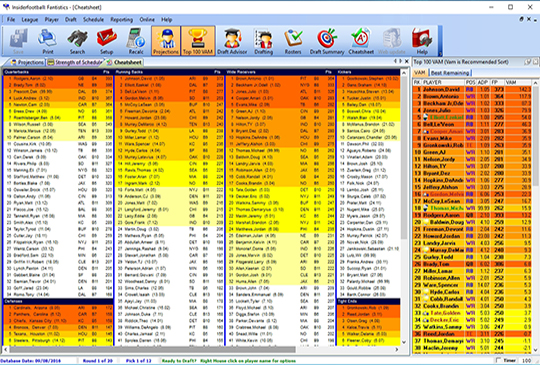Close the active document tab with X
This screenshot has height=365, width=540.
(x=406, y=61)
